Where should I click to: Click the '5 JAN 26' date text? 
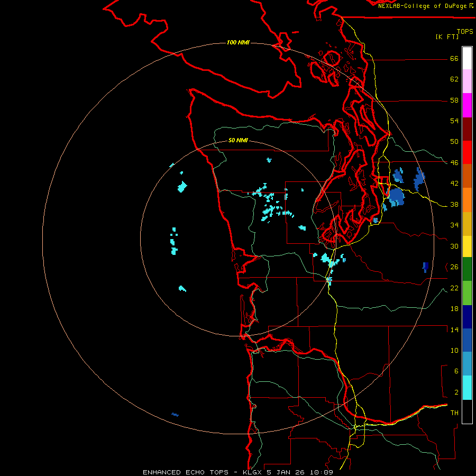point(286,472)
